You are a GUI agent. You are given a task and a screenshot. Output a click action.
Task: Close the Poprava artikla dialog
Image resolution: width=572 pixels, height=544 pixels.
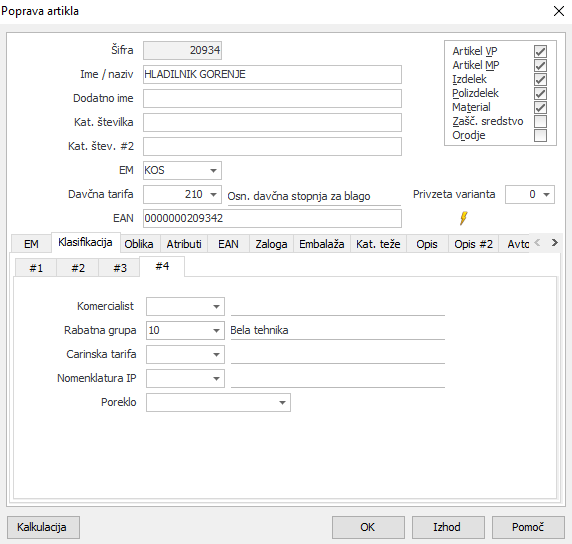(559, 11)
